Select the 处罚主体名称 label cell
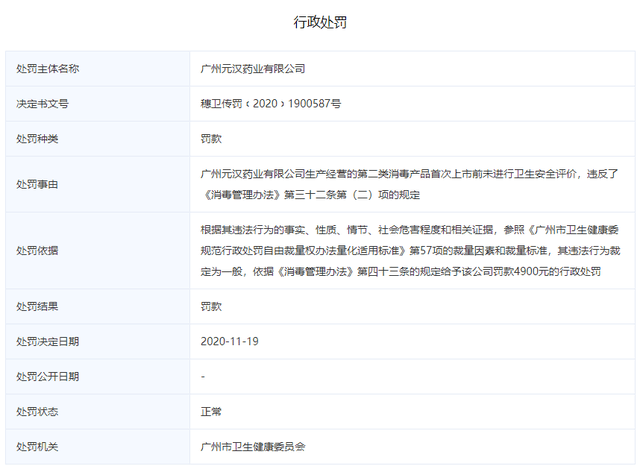640x466 pixels. [48, 69]
